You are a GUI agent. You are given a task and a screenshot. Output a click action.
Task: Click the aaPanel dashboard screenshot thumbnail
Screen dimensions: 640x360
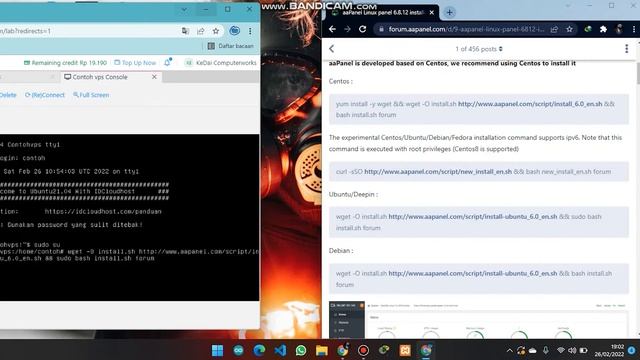click(479, 320)
